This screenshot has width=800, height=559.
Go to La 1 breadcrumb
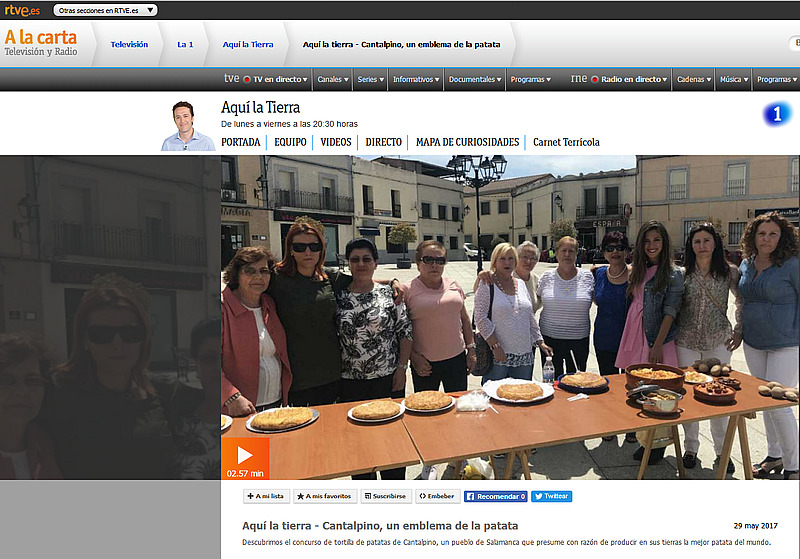click(x=185, y=44)
